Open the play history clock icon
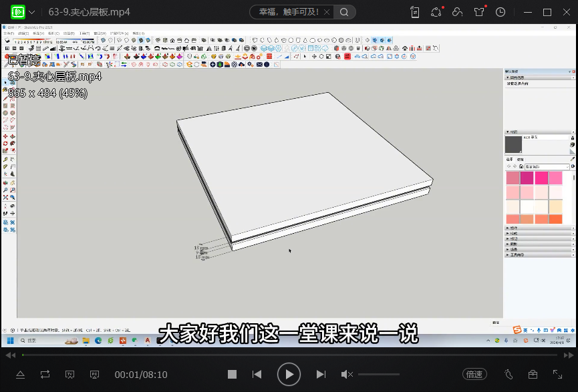The image size is (578, 392). [500, 12]
